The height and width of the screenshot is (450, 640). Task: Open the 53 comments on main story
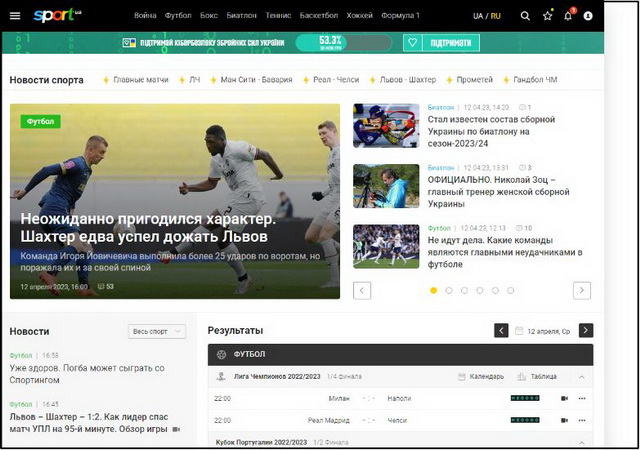click(106, 287)
